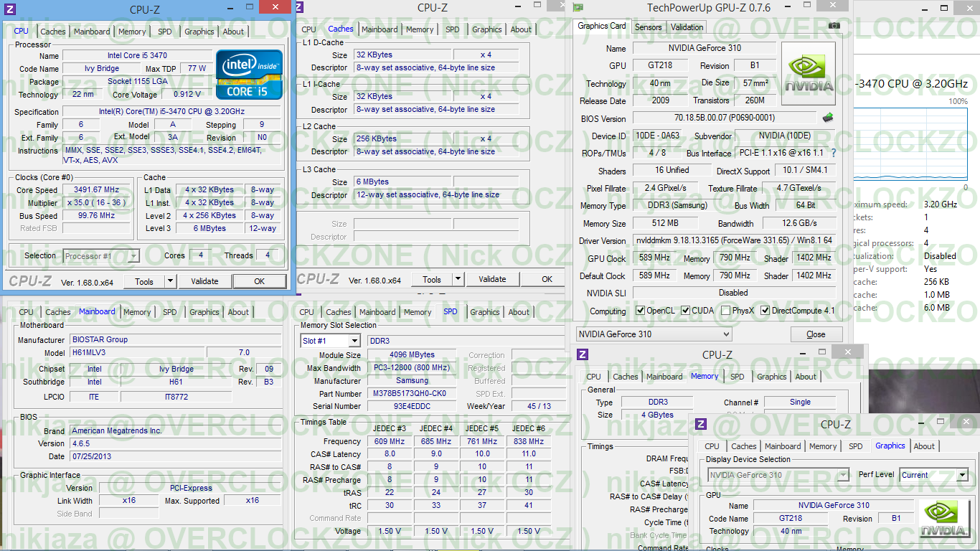
Task: Click the Bus Interface question mark icon
Action: coord(834,153)
